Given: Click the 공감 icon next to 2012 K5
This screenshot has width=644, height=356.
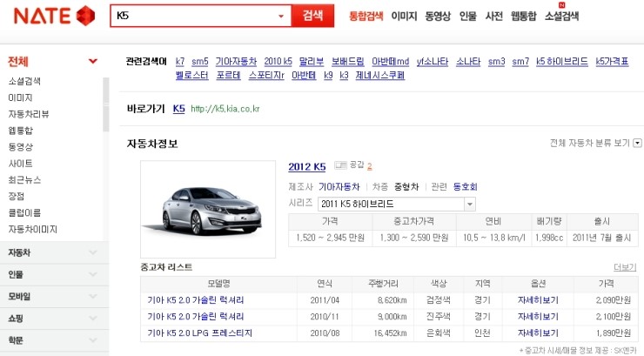Looking at the screenshot, I should [x=340, y=165].
